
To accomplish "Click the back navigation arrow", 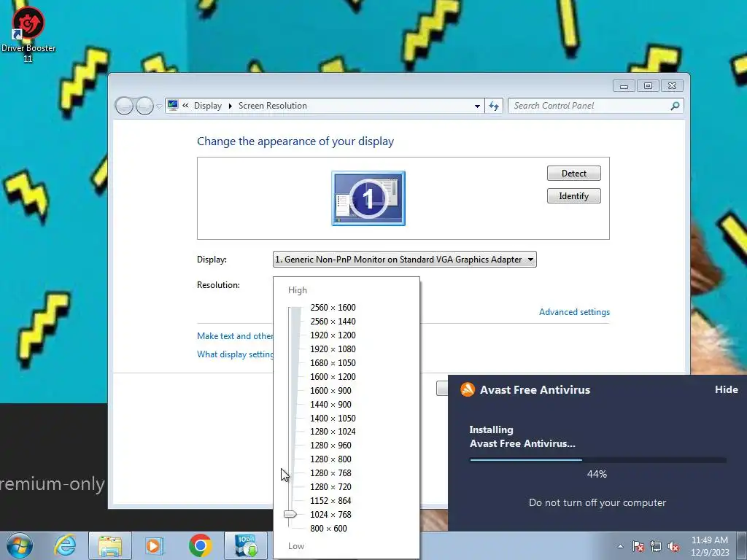I will coord(124,106).
